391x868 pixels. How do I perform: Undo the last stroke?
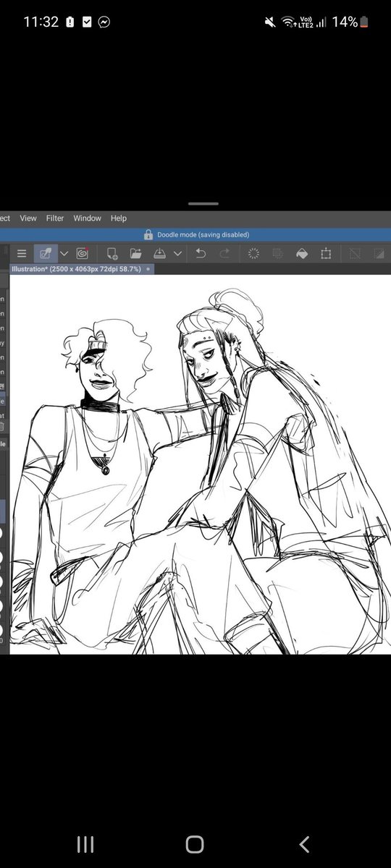(x=201, y=253)
